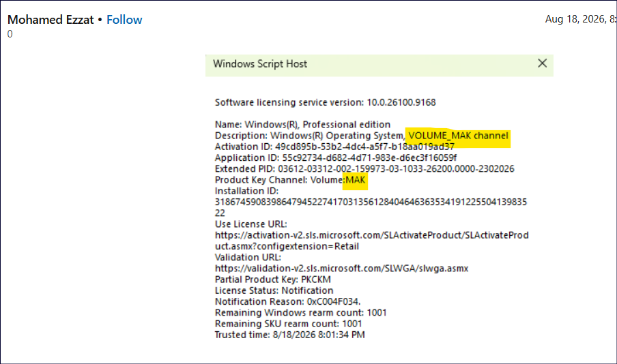This screenshot has width=617, height=364.
Task: Click the highlighted VOLUME_MAK channel text
Action: coord(458,136)
